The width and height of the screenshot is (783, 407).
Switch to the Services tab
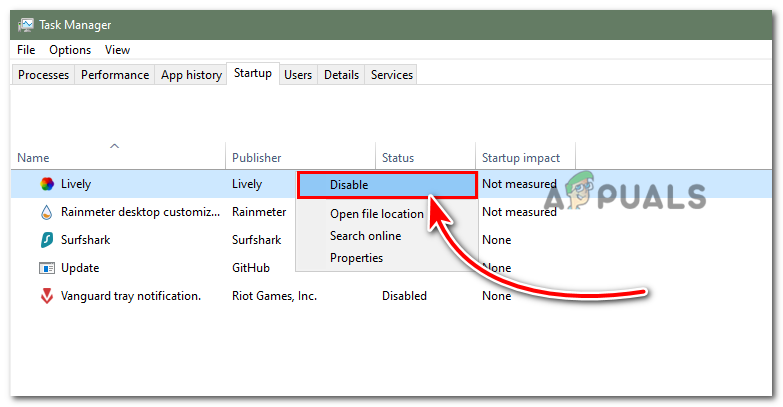point(392,75)
